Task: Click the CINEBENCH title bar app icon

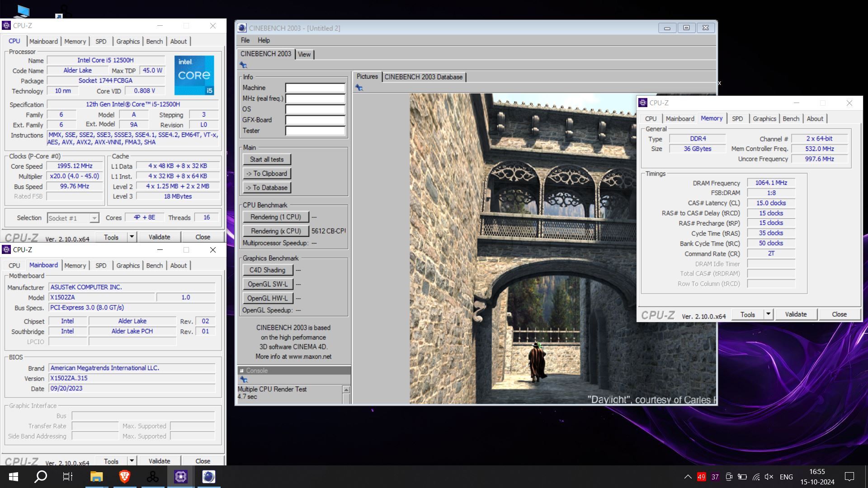Action: (242, 28)
